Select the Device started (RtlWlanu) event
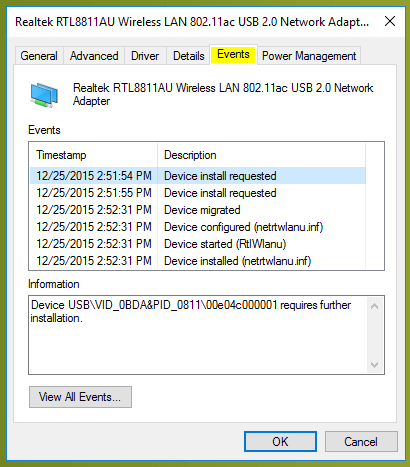Screen dimensions: 410x467 (198, 244)
